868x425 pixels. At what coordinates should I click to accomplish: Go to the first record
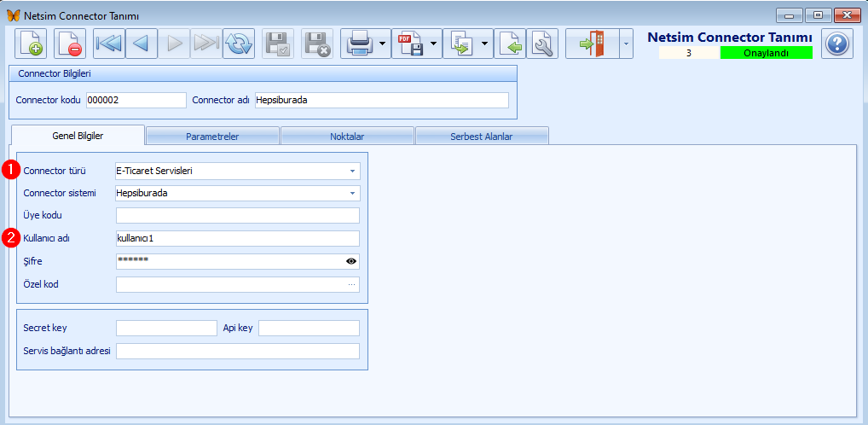point(109,44)
